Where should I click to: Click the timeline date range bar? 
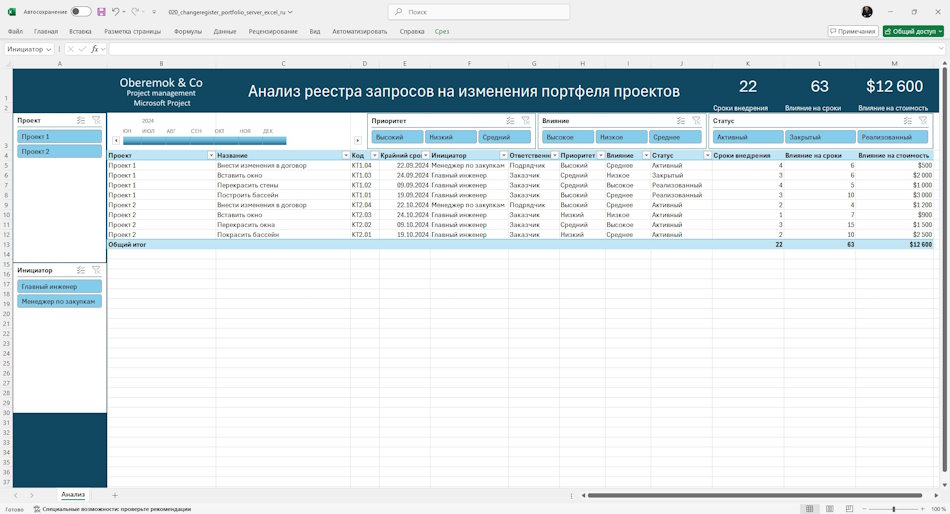coord(204,141)
